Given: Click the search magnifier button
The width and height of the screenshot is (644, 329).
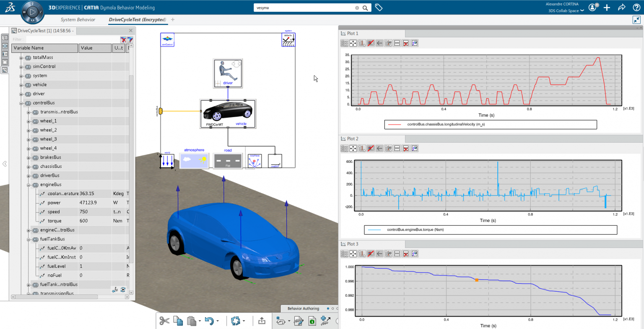Looking at the screenshot, I should coord(365,8).
